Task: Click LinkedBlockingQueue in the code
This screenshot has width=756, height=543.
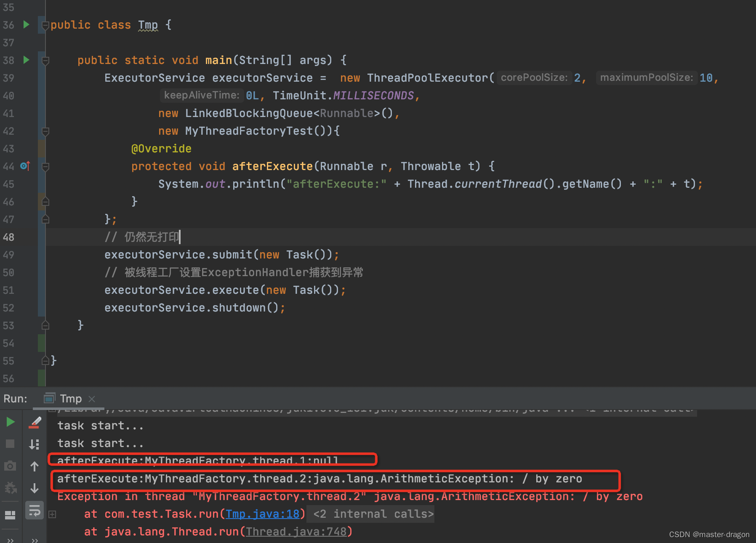Action: click(249, 113)
